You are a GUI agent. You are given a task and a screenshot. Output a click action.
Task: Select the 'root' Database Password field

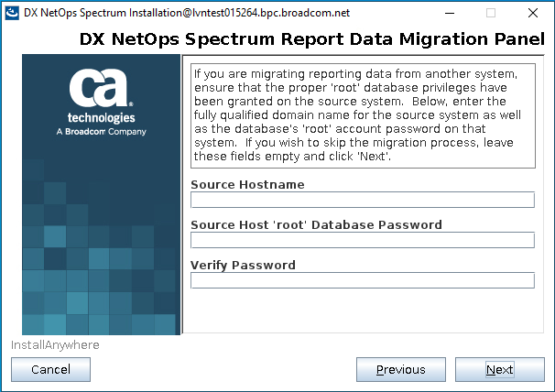click(363, 240)
